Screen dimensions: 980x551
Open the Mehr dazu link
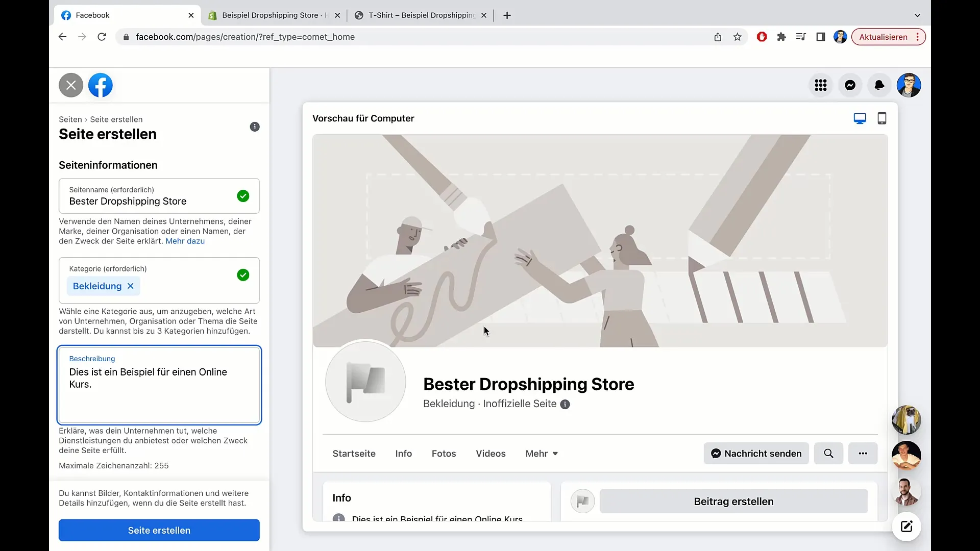[185, 241]
